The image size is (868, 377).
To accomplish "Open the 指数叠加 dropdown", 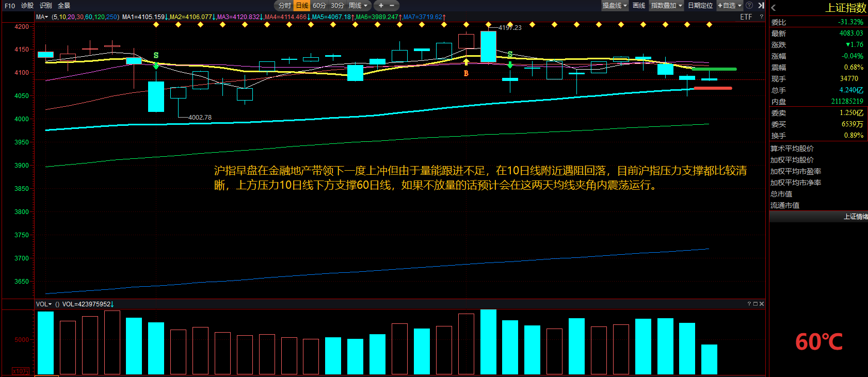I will pyautogui.click(x=666, y=6).
